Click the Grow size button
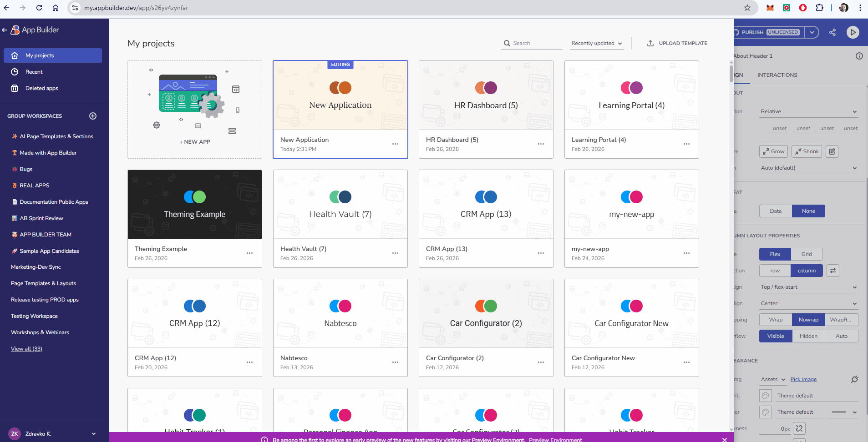 coord(773,151)
